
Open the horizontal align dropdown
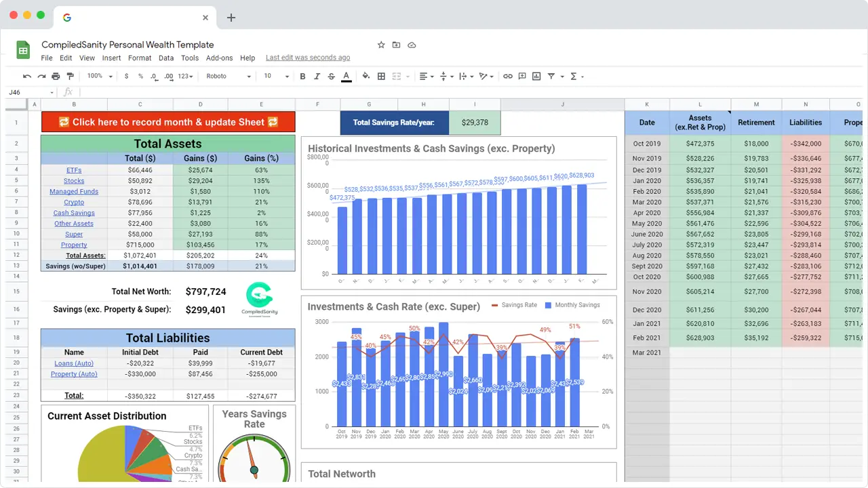(426, 77)
